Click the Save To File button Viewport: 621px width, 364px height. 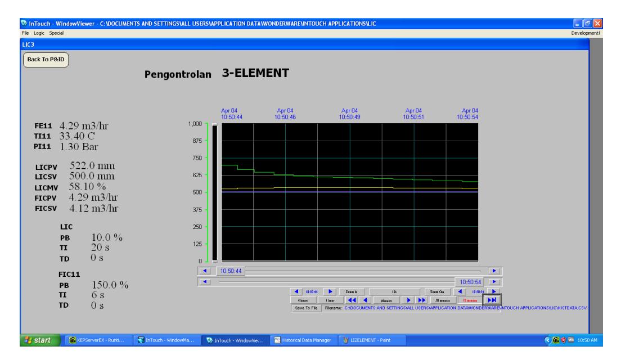point(306,308)
